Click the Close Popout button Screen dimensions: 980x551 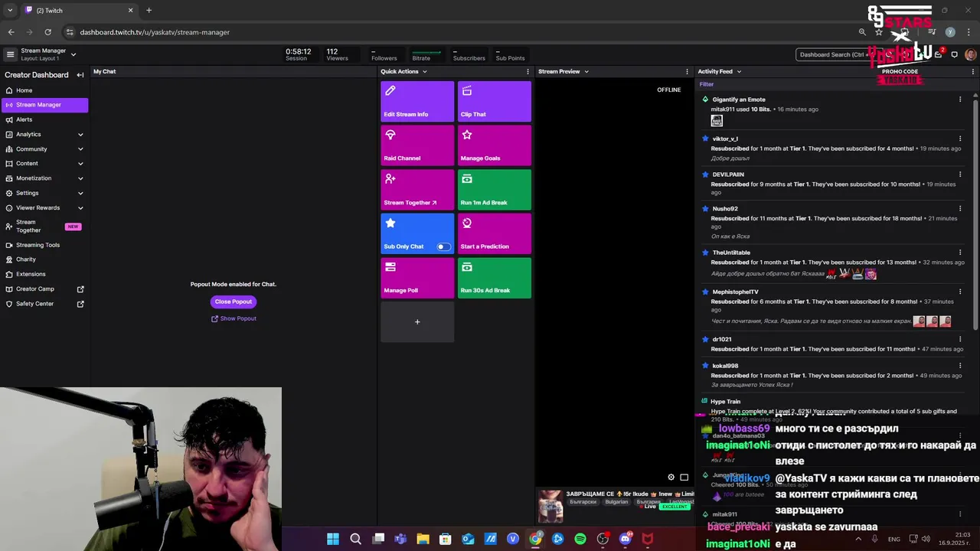pos(234,302)
